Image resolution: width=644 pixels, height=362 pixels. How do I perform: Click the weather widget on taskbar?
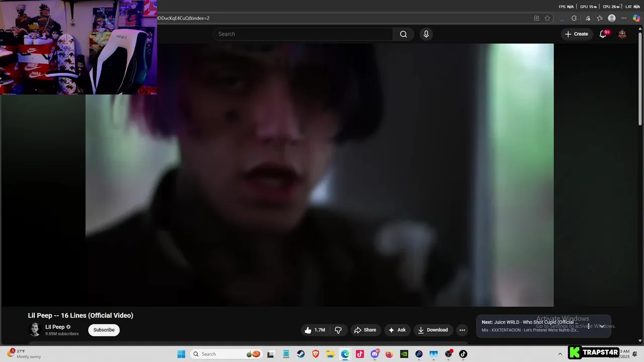pos(24,354)
